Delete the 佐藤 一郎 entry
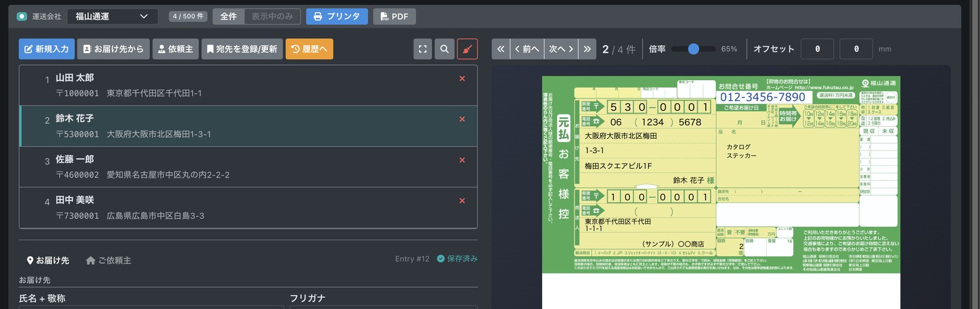This screenshot has width=980, height=309. click(x=462, y=160)
